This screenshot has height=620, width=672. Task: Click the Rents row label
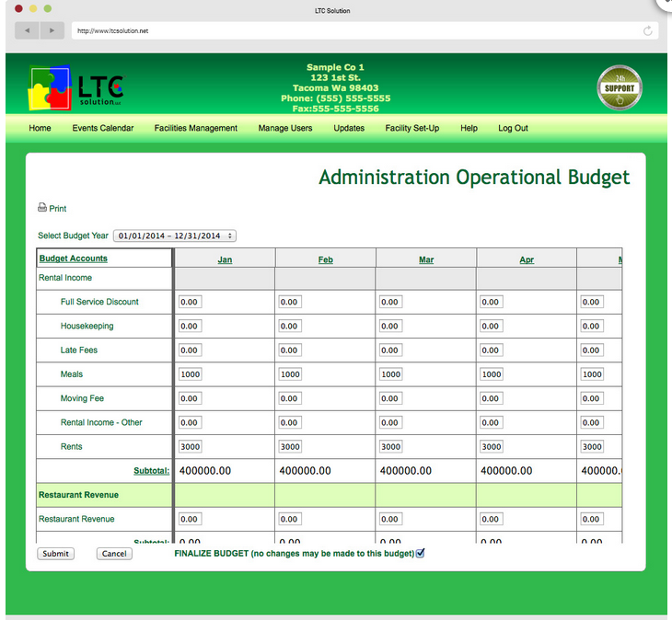[71, 446]
